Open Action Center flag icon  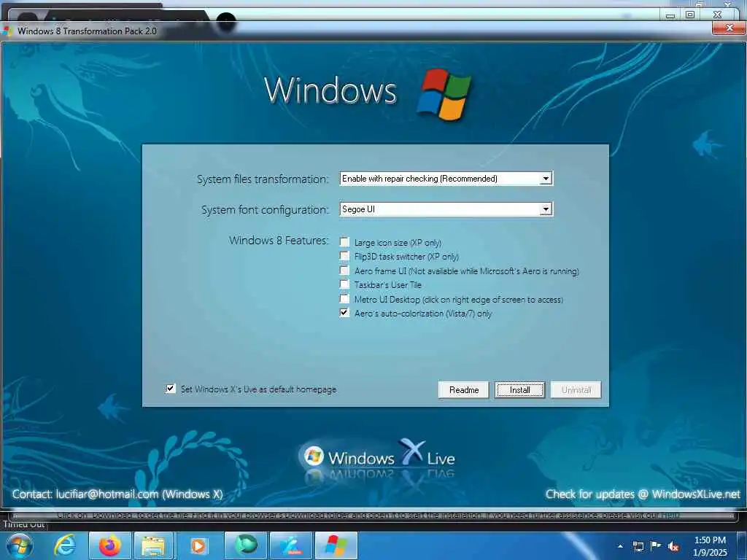(x=656, y=546)
